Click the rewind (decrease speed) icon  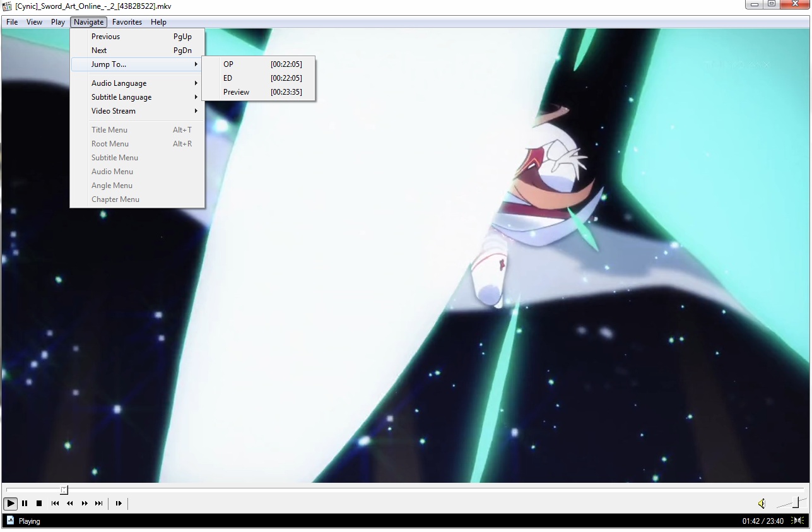[69, 503]
